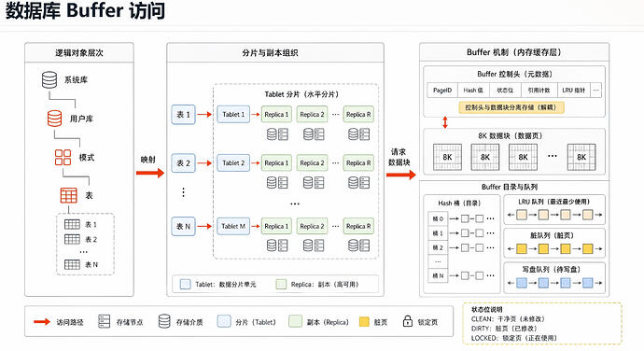
Task: Click Replica R in the Tablet 1 row
Action: [358, 114]
